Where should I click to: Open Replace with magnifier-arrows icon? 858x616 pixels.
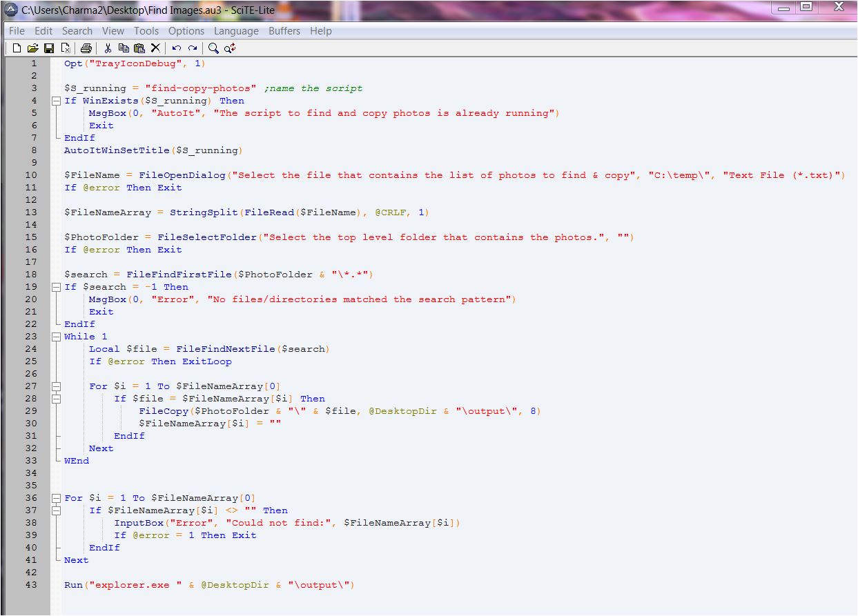230,48
